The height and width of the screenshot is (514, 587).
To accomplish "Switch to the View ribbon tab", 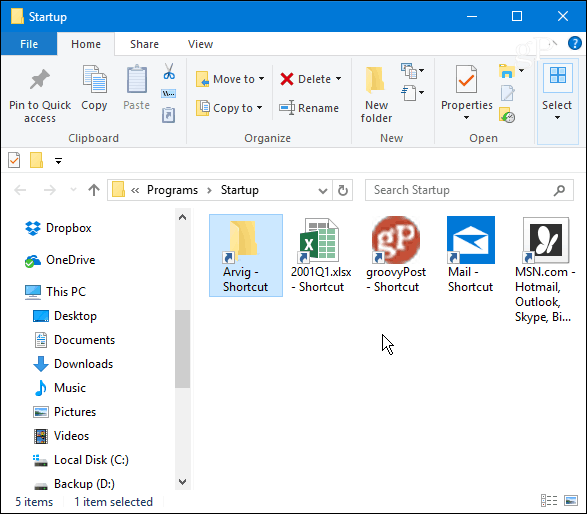I will tap(200, 44).
